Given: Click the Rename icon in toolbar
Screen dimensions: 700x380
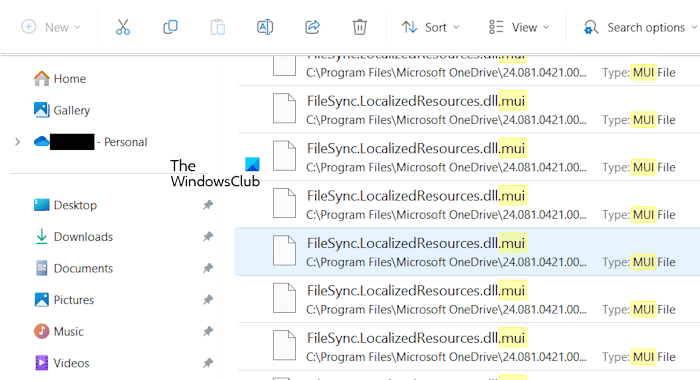Looking at the screenshot, I should click(x=265, y=27).
